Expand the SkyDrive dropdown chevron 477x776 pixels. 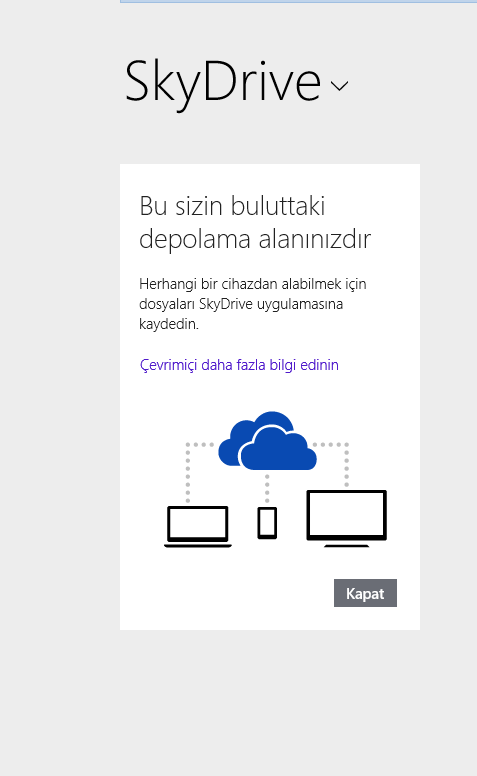(x=339, y=86)
